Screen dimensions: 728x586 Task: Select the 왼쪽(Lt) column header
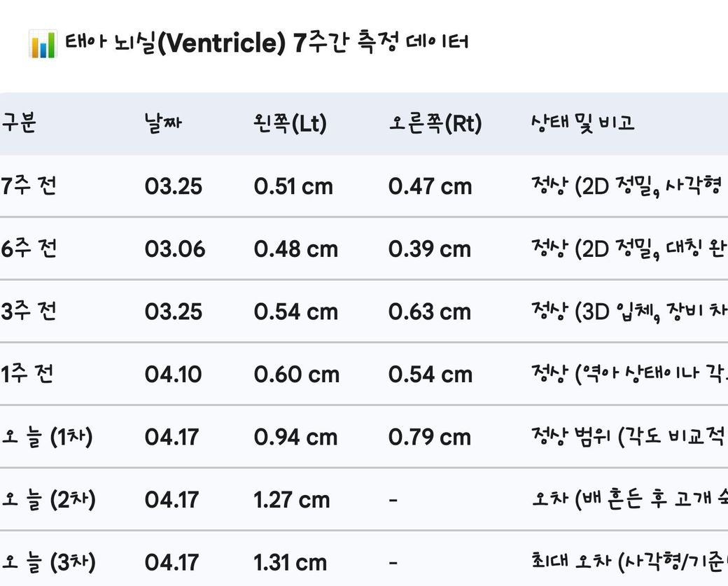pyautogui.click(x=290, y=124)
